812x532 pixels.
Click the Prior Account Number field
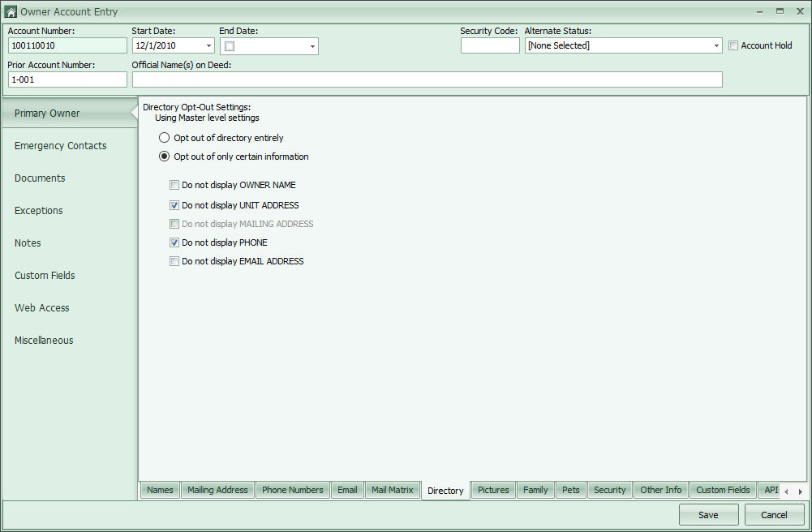click(x=67, y=79)
